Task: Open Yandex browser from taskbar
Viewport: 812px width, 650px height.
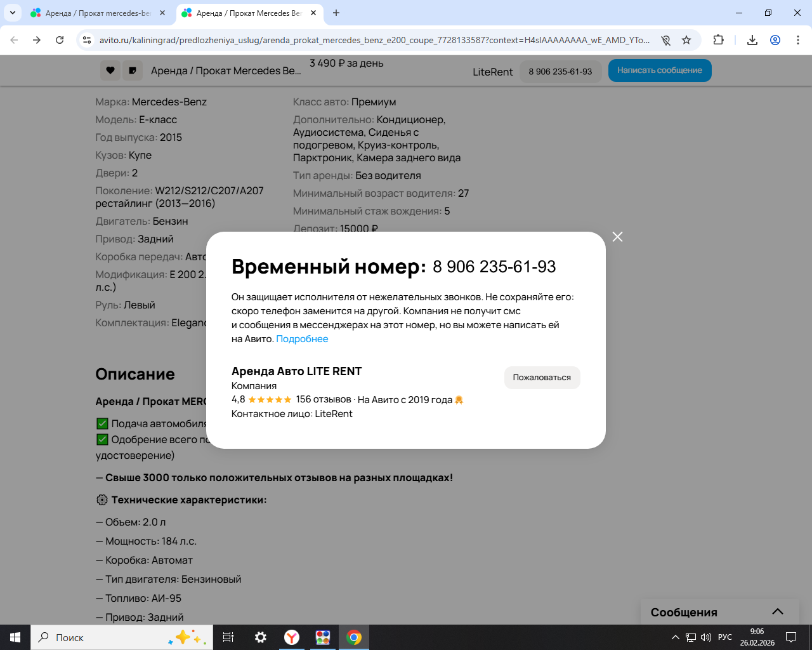Action: tap(292, 637)
